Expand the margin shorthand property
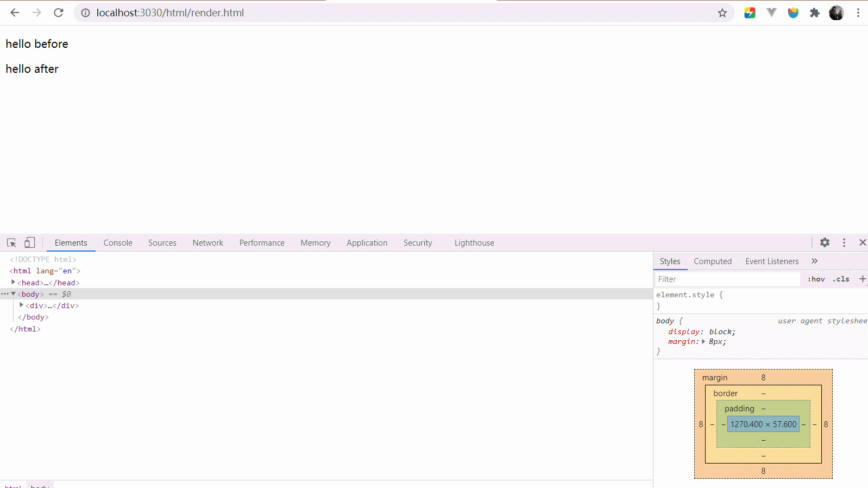 (x=703, y=341)
